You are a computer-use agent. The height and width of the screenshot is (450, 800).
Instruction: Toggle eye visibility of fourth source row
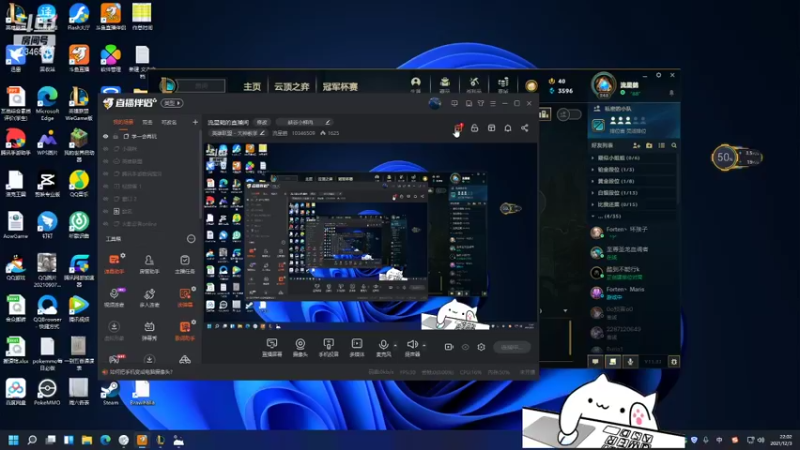click(x=106, y=174)
